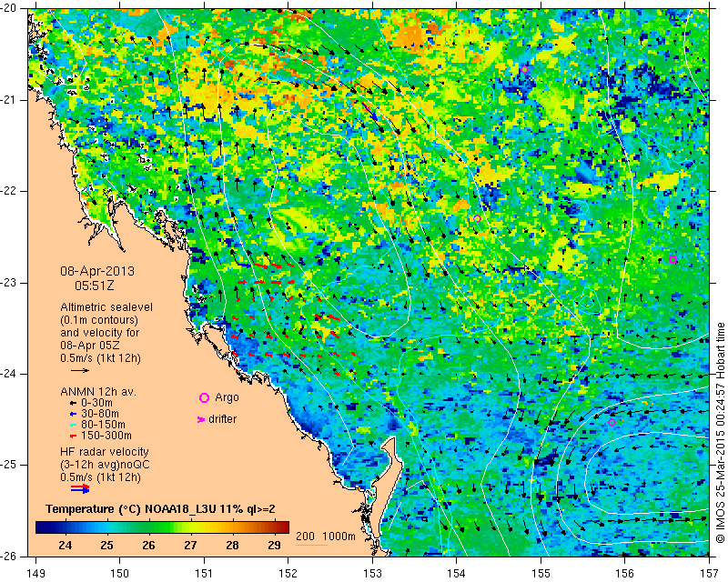Click the yellow section of the temperature colorbar
Screen dimensions: 728x582
coord(199,527)
